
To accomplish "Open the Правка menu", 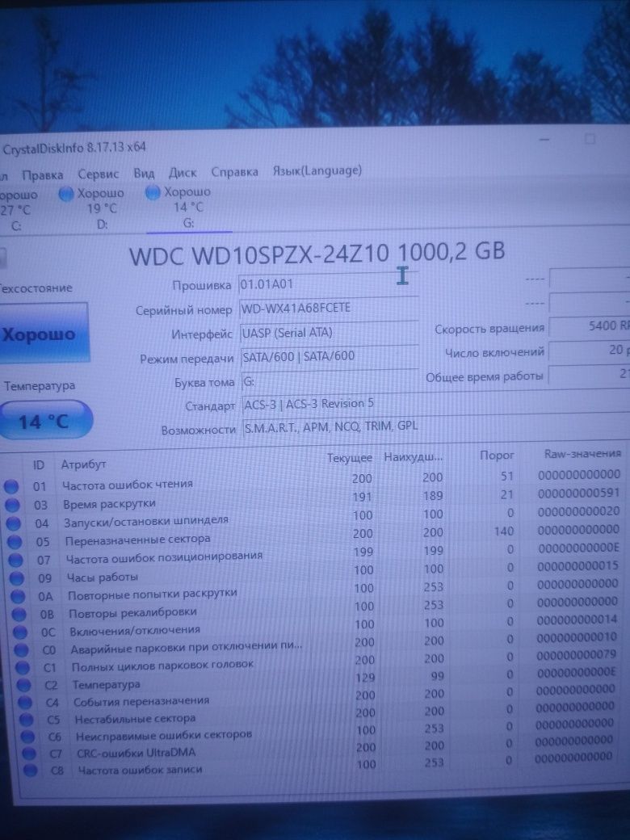I will pos(42,175).
